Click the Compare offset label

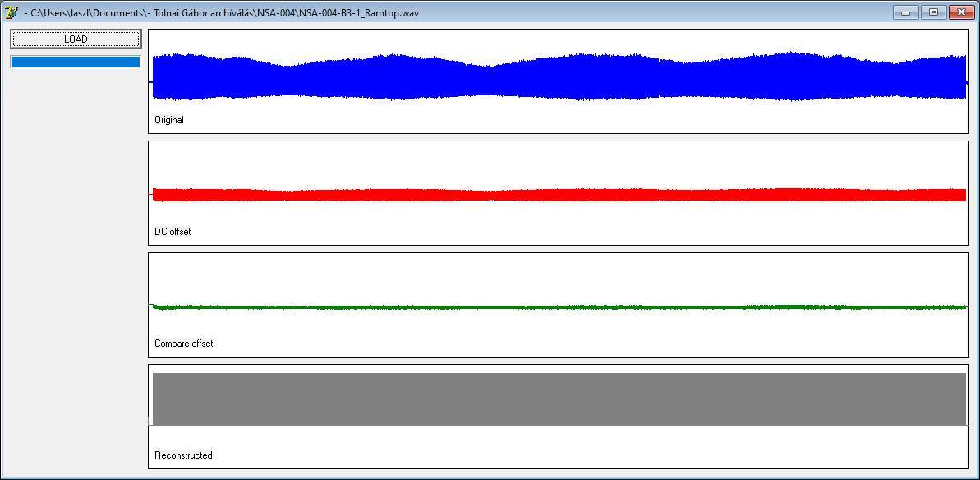point(184,343)
